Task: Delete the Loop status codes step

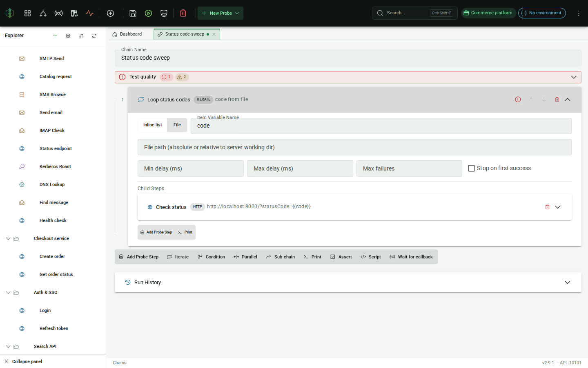Action: (x=557, y=99)
